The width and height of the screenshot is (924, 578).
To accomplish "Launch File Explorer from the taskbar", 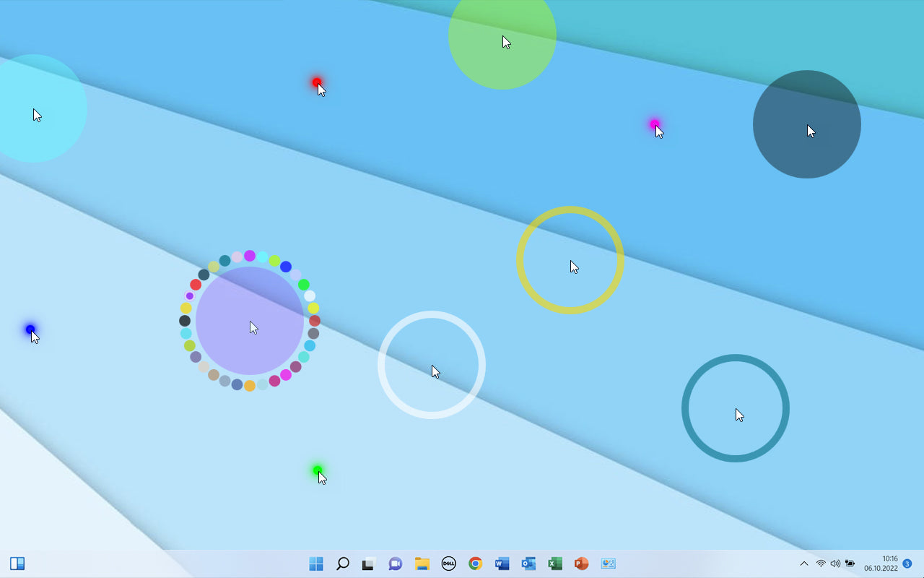I will (422, 564).
